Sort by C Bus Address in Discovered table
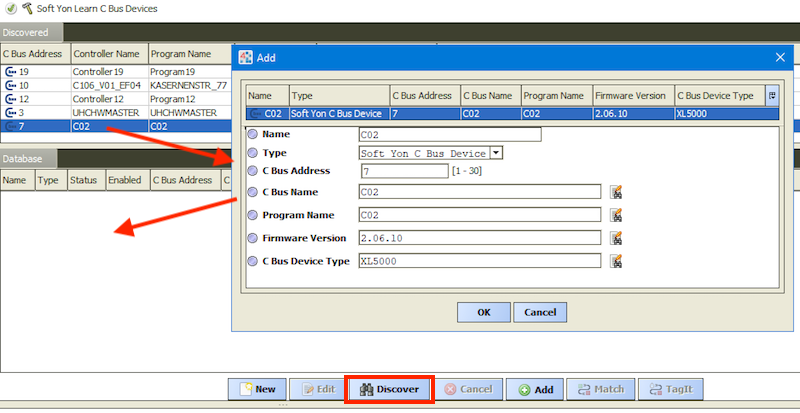 [35, 54]
